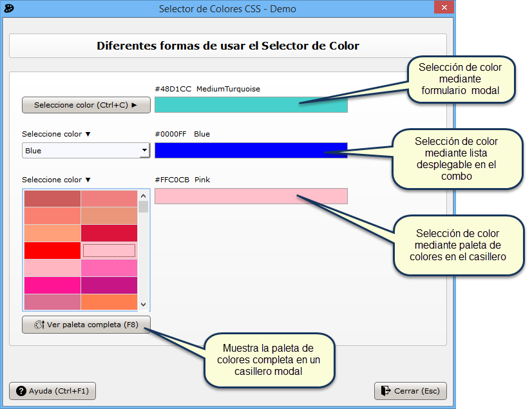This screenshot has height=409, width=532.
Task: Choose the medium violet red swatch
Action: click(x=109, y=285)
